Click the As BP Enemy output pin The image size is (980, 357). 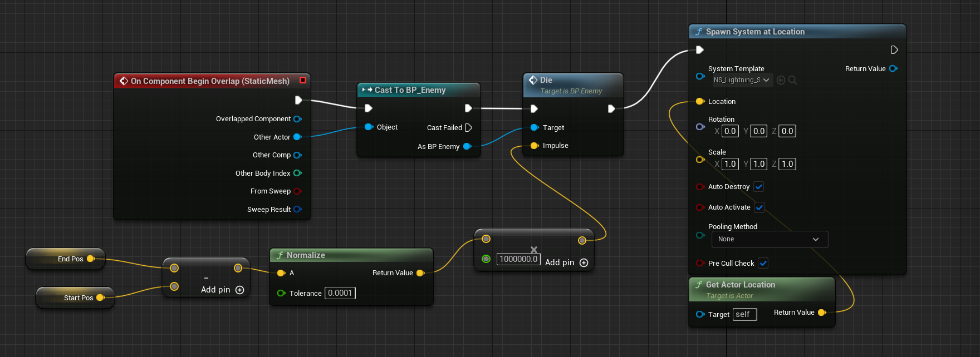click(x=467, y=146)
